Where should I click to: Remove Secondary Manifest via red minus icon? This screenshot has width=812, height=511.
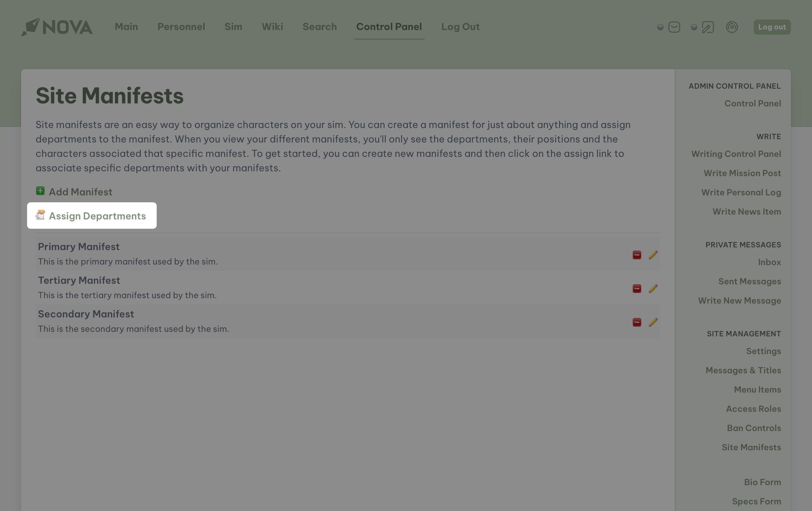click(637, 322)
